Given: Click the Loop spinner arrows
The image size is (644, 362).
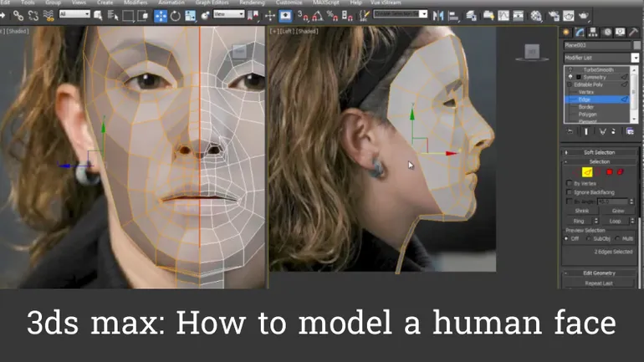Looking at the screenshot, I should [x=632, y=222].
